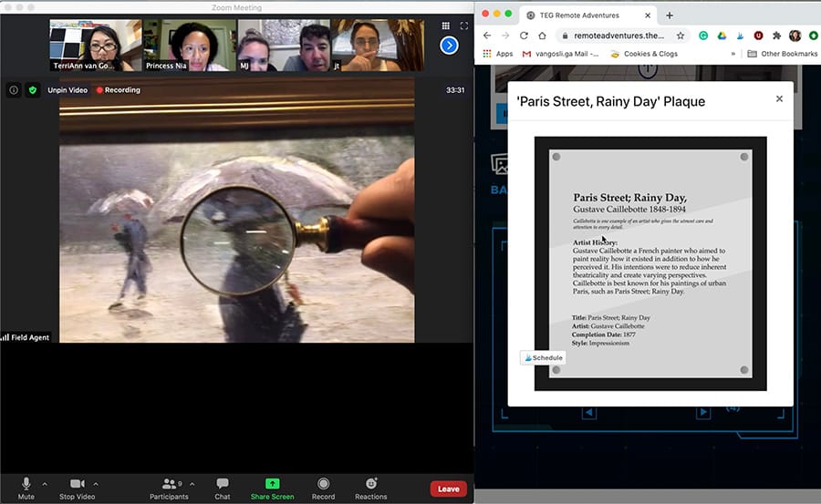
Task: Expand hidden bookmarks chevron
Action: click(733, 54)
